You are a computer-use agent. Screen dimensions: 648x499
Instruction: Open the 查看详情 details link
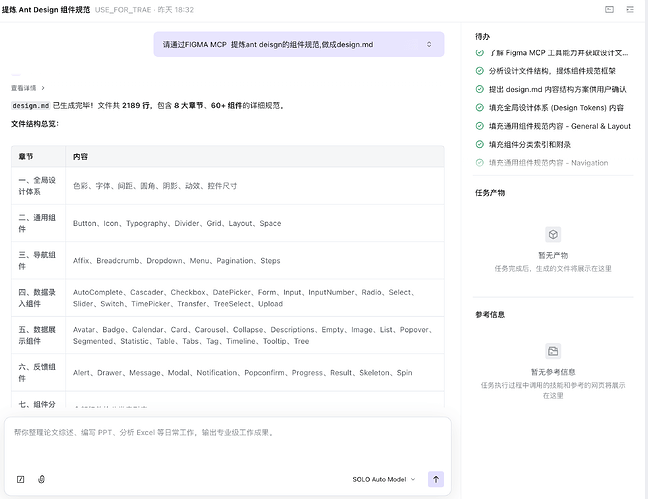[27, 88]
